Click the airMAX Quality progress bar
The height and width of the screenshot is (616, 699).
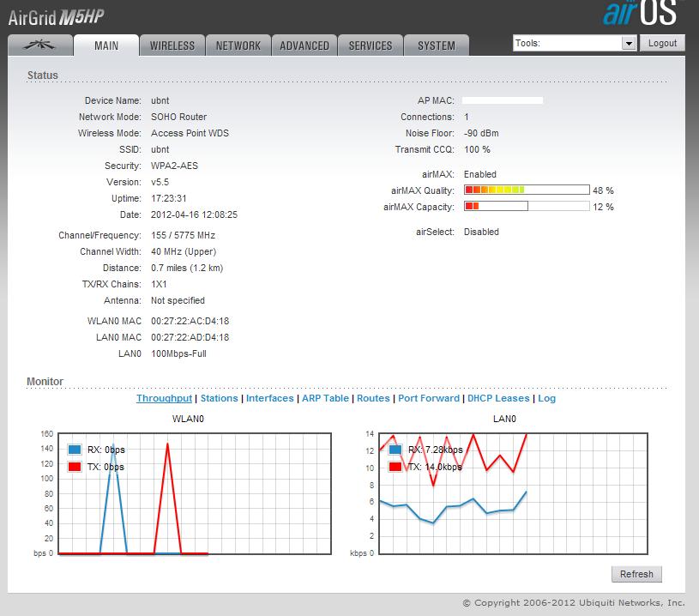[527, 190]
